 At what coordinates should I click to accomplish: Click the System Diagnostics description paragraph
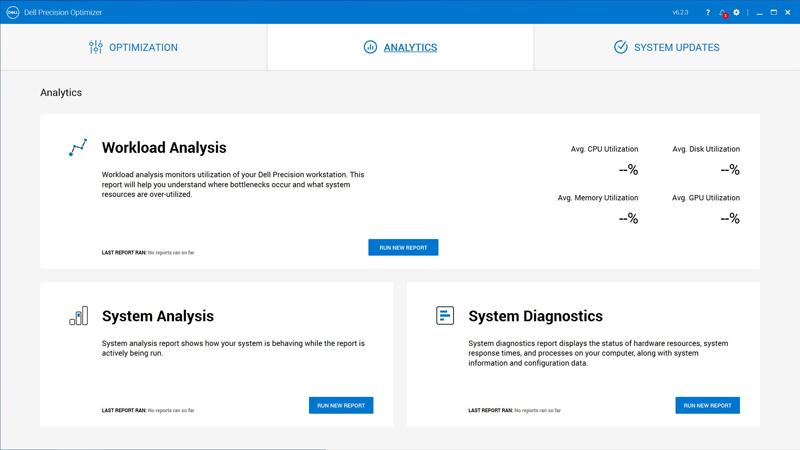pos(598,353)
